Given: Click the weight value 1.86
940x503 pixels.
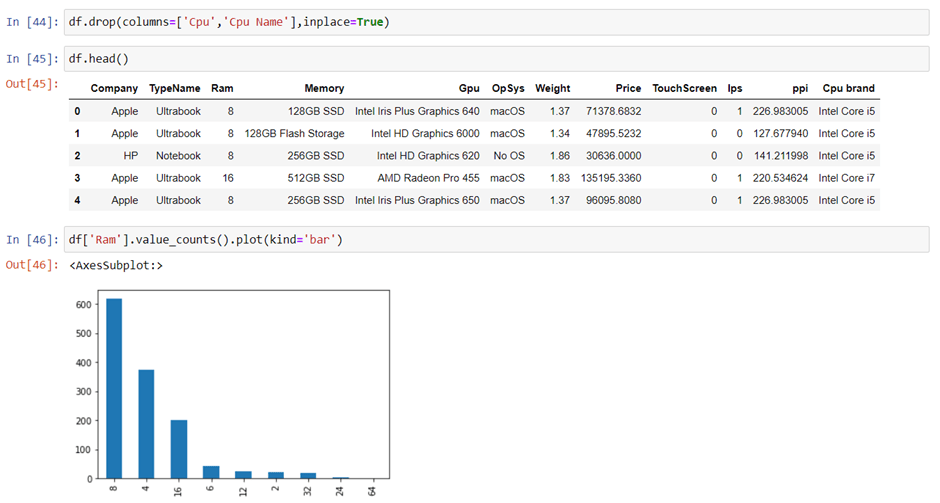Looking at the screenshot, I should click(x=560, y=155).
